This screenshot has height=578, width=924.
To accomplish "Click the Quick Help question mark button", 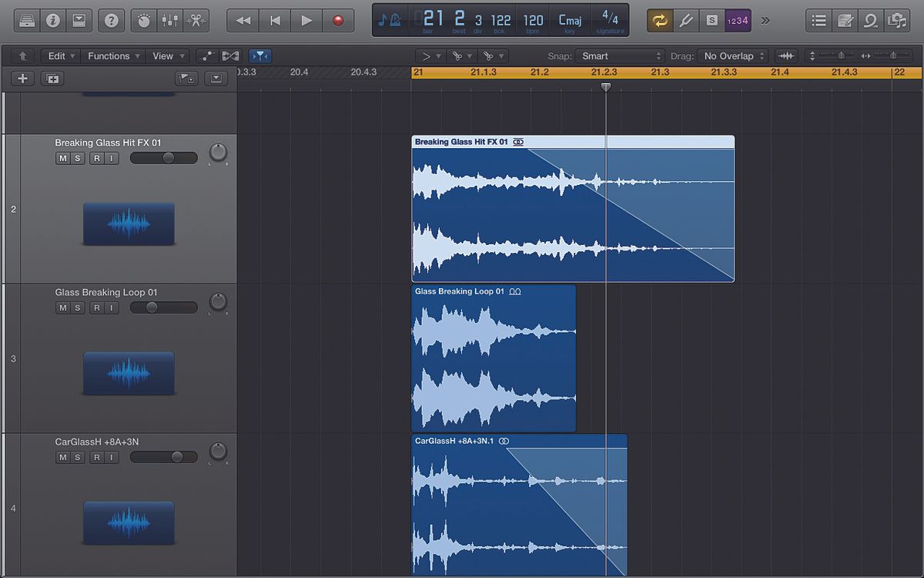I will tap(112, 19).
